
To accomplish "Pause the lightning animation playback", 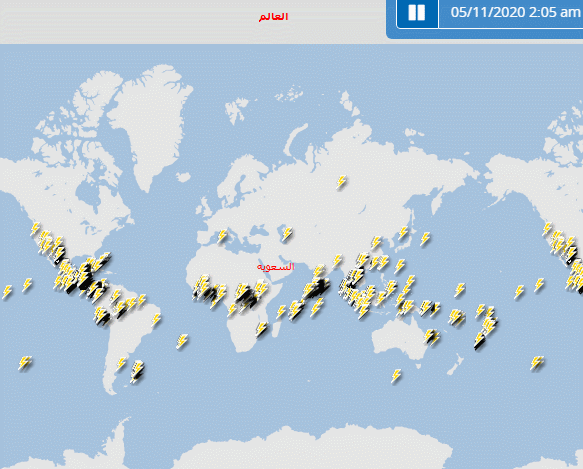I will click(417, 13).
